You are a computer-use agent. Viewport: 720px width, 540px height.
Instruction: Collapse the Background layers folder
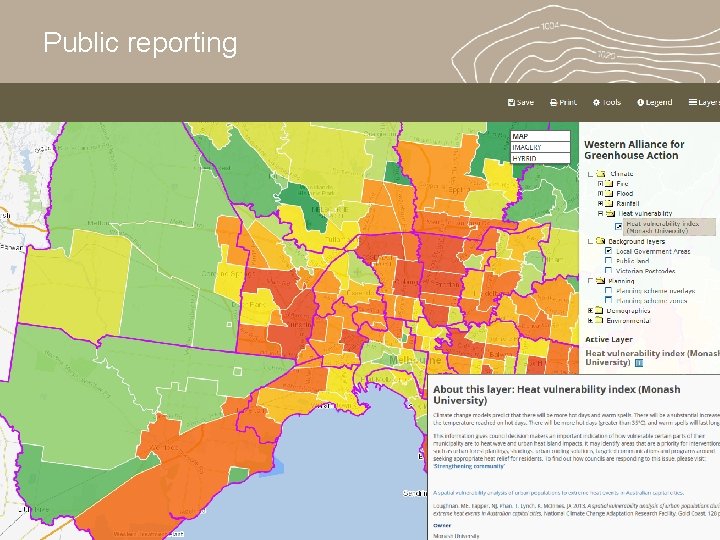(x=591, y=242)
